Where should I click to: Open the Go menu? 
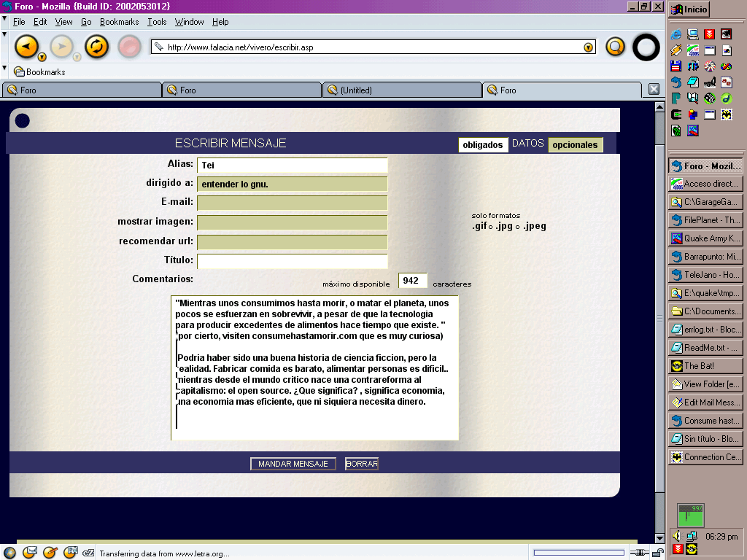coord(86,22)
